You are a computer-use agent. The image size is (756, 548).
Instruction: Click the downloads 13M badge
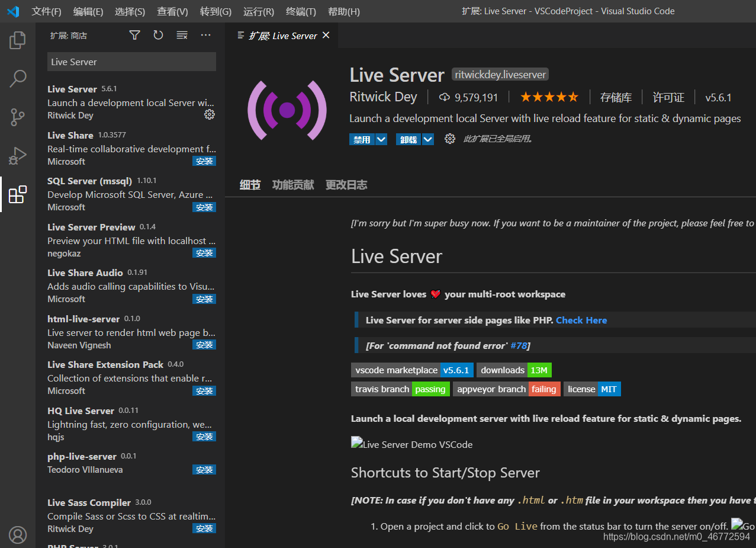click(514, 370)
